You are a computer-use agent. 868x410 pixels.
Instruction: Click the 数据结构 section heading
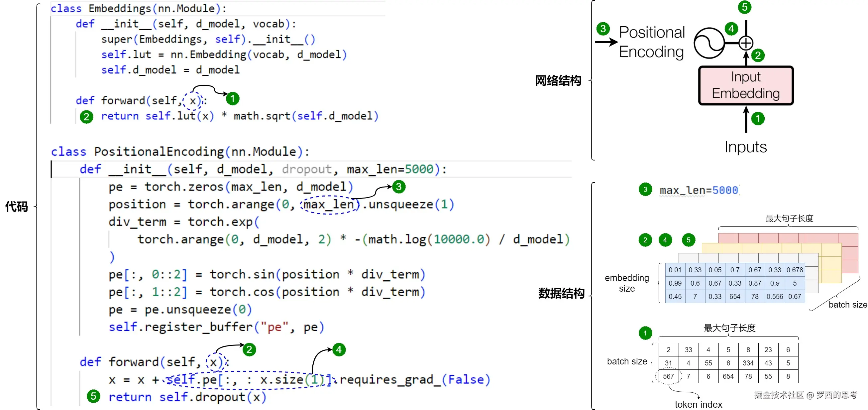(561, 293)
